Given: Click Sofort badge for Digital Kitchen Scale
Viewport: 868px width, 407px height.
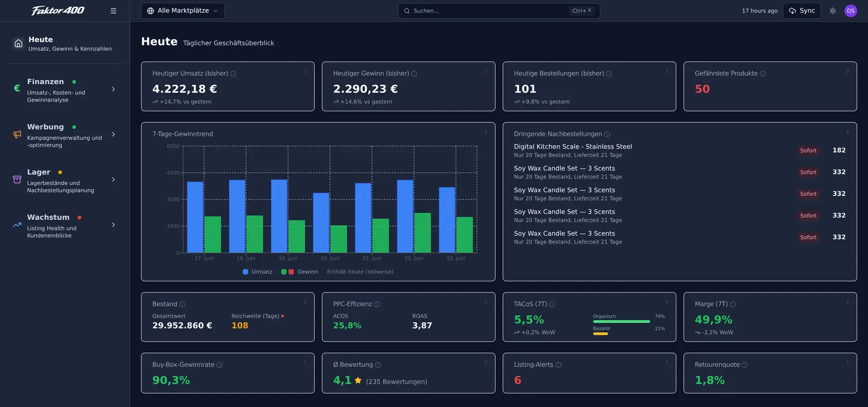Looking at the screenshot, I should pyautogui.click(x=808, y=151).
